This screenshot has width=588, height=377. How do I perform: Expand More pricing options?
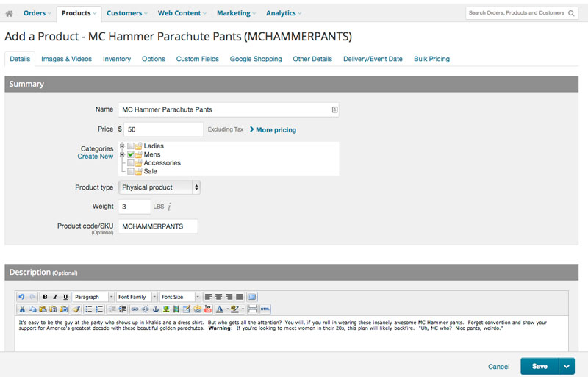(x=273, y=130)
